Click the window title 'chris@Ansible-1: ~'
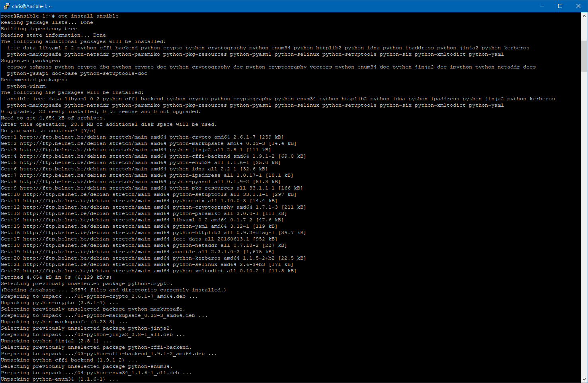This screenshot has height=383, width=588. (x=32, y=6)
